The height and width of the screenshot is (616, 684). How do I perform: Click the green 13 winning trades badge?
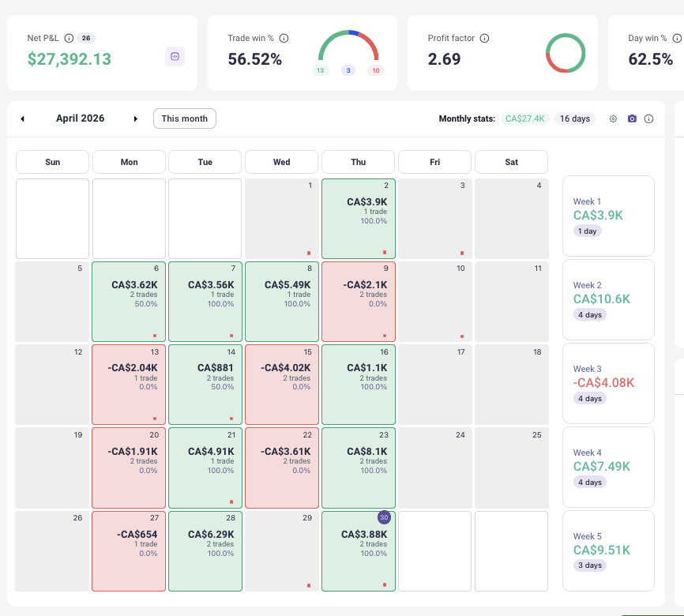(x=320, y=70)
